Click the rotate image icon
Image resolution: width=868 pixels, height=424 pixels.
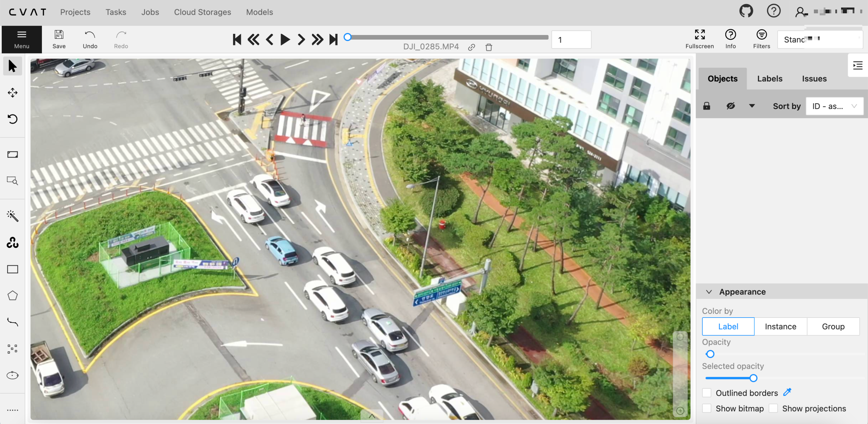pyautogui.click(x=12, y=119)
